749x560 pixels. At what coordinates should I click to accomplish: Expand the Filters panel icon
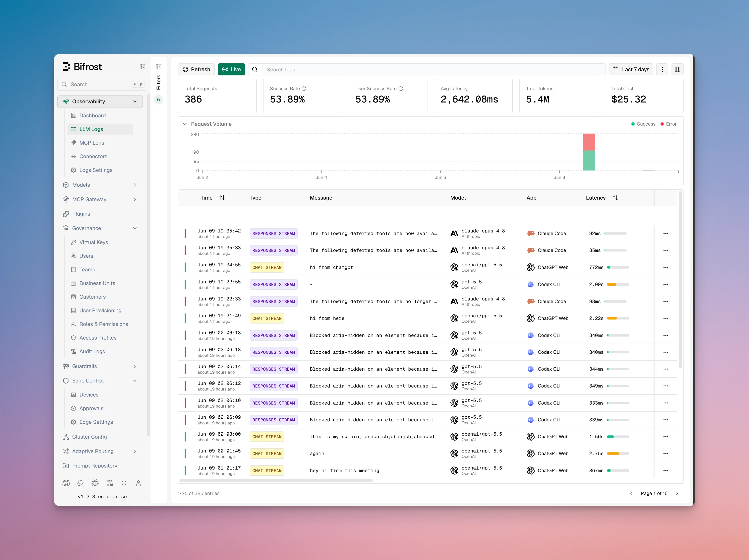159,67
